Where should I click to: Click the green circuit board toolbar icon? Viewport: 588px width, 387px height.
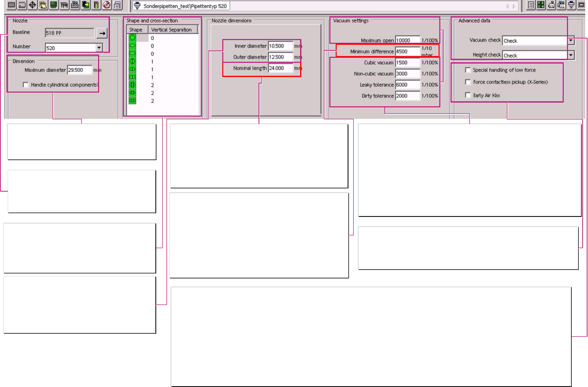[54, 5]
